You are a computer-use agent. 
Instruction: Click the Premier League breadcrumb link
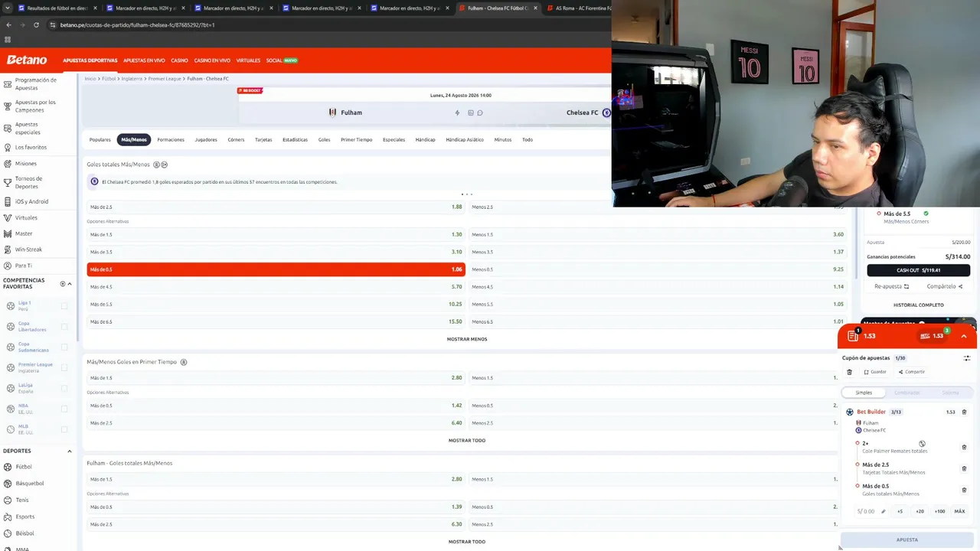[x=165, y=79]
